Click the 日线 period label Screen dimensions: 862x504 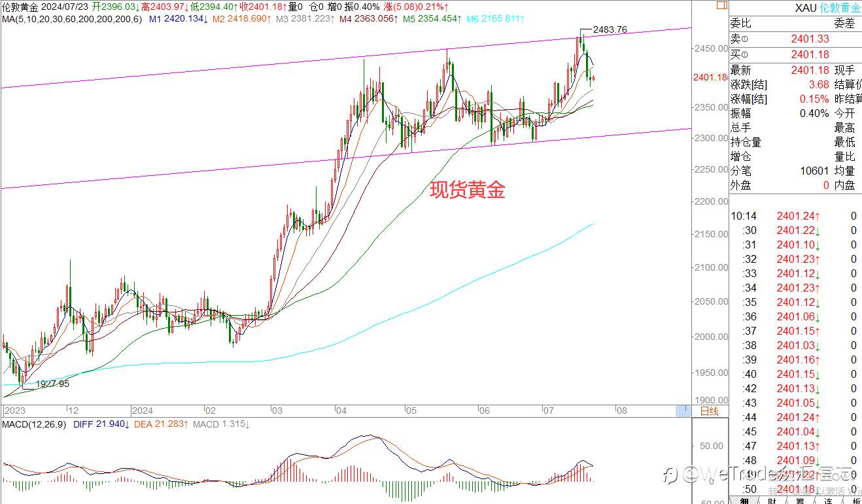point(709,411)
